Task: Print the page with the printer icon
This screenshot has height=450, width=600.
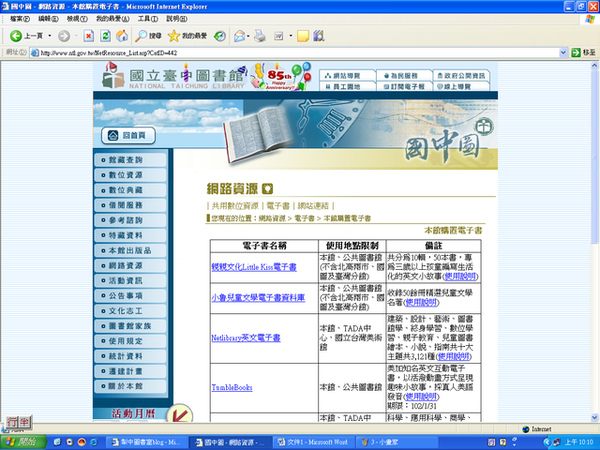Action: 260,36
